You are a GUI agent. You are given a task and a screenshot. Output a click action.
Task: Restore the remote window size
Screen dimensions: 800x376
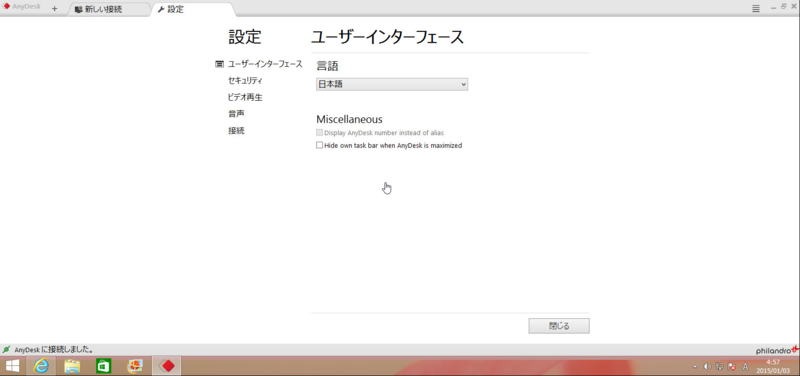[x=784, y=7]
